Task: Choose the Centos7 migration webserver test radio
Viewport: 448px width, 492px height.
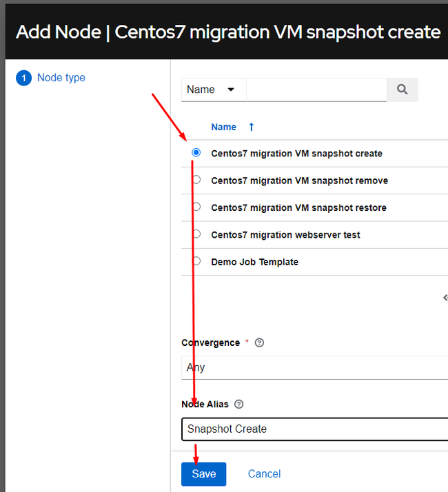Action: click(x=196, y=234)
